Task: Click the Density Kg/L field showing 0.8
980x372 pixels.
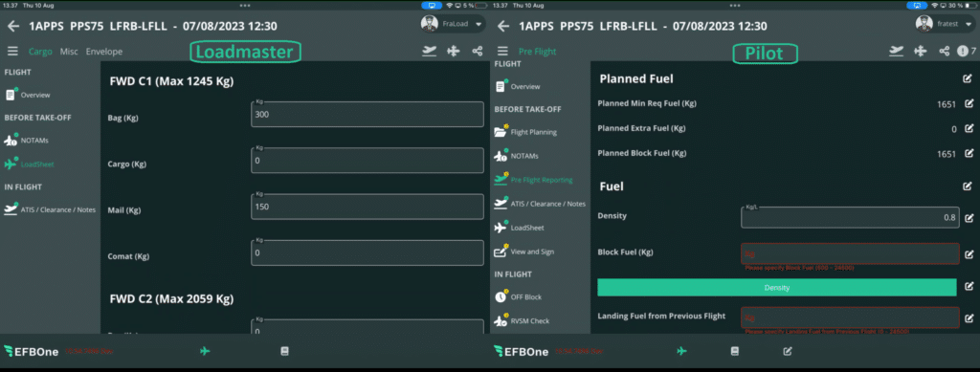Action: pyautogui.click(x=850, y=217)
